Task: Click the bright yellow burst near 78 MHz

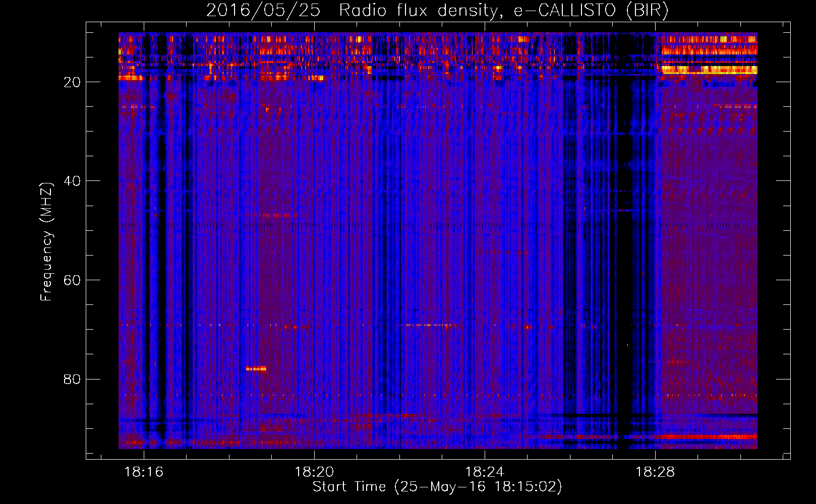Action: click(256, 368)
